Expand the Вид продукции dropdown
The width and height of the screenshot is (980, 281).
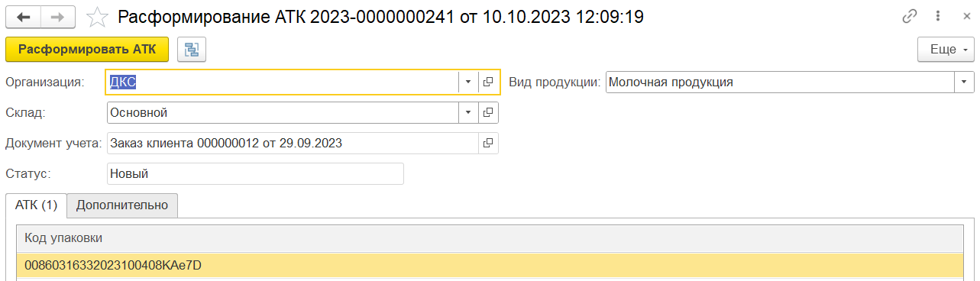964,82
